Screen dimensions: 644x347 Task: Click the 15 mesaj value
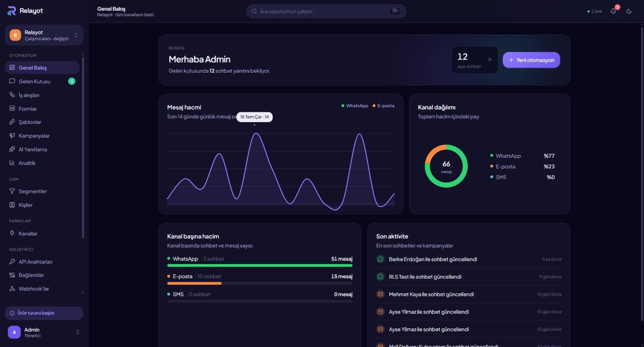click(x=342, y=276)
